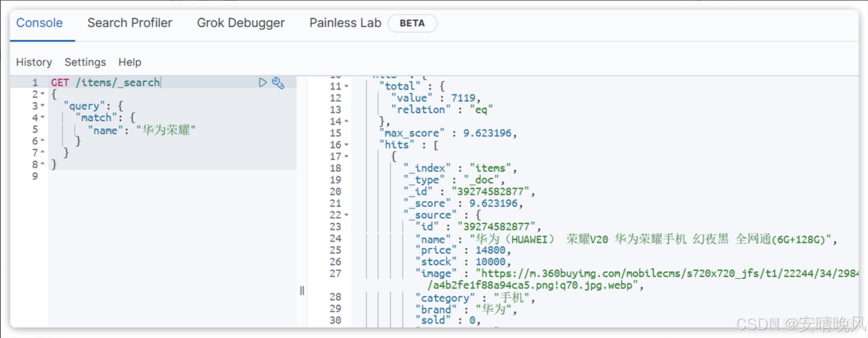Image resolution: width=868 pixels, height=338 pixels.
Task: Open the Search Profiler tab
Action: point(130,23)
